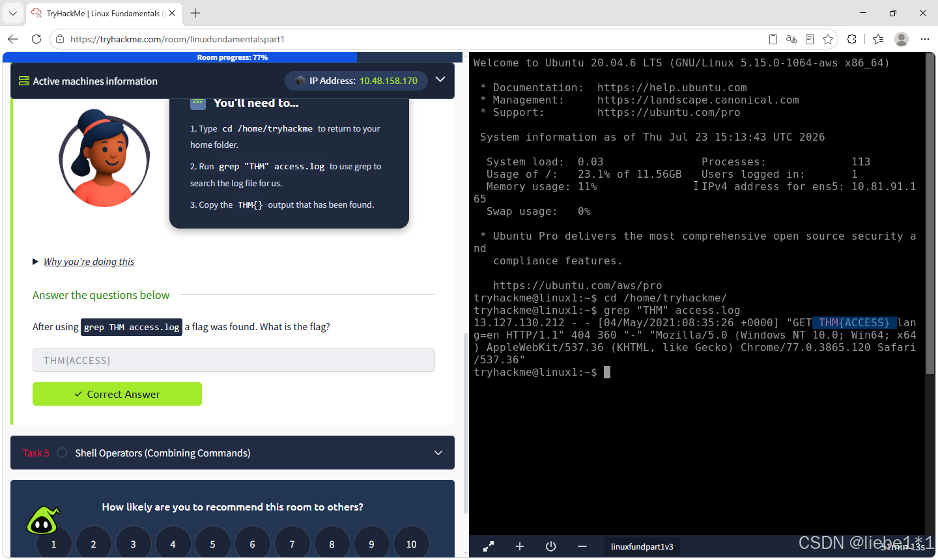Open the browser profile avatar
The height and width of the screenshot is (560, 938).
click(902, 39)
